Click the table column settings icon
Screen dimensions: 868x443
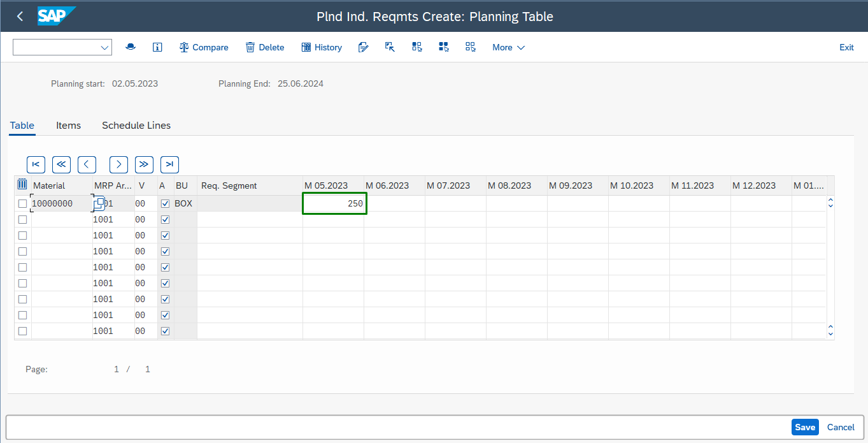click(22, 185)
